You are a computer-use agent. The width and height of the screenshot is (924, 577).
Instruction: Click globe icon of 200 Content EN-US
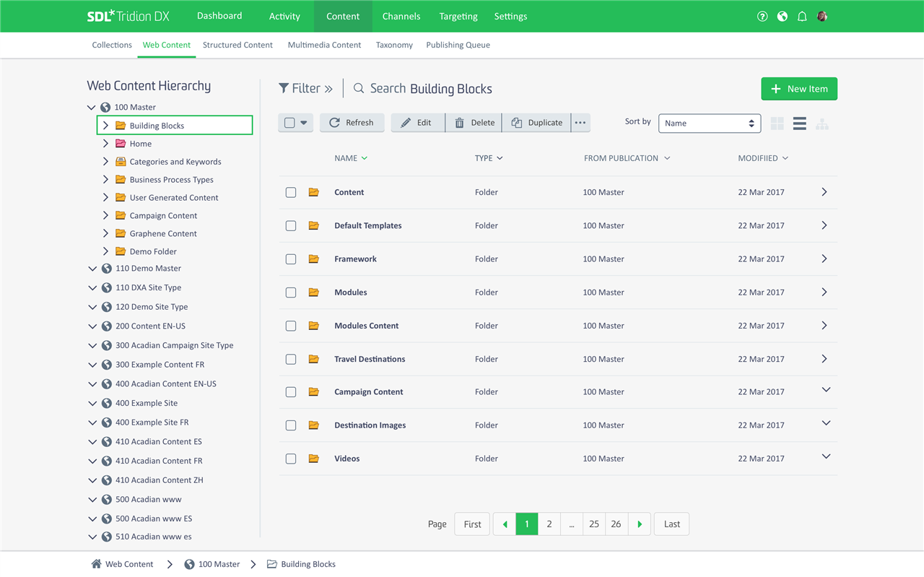pyautogui.click(x=107, y=326)
